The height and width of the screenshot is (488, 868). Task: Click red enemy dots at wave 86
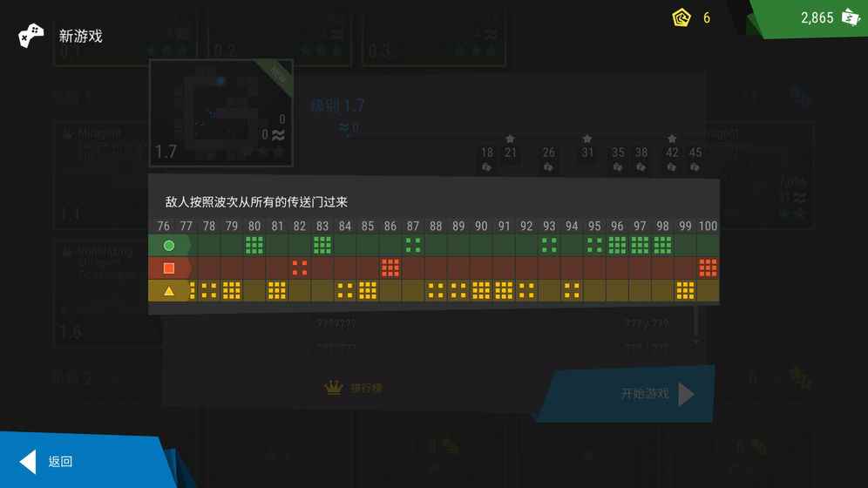pos(390,268)
